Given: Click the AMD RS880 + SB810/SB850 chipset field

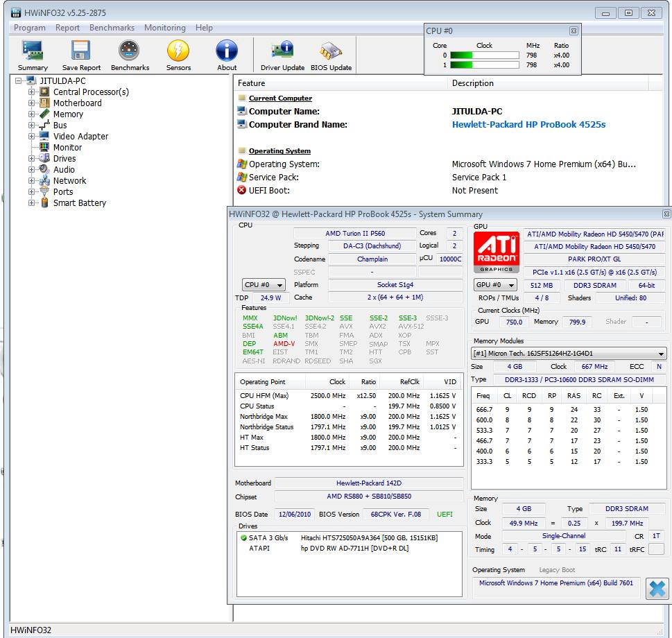Looking at the screenshot, I should tap(369, 496).
